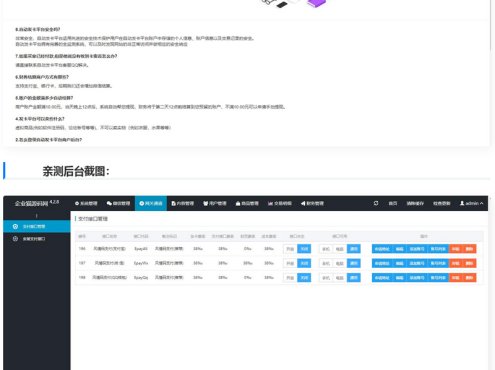Image resolution: width=495 pixels, height=370 pixels.
Task: Set row 198 interface status to 关闭
Action: (x=304, y=278)
